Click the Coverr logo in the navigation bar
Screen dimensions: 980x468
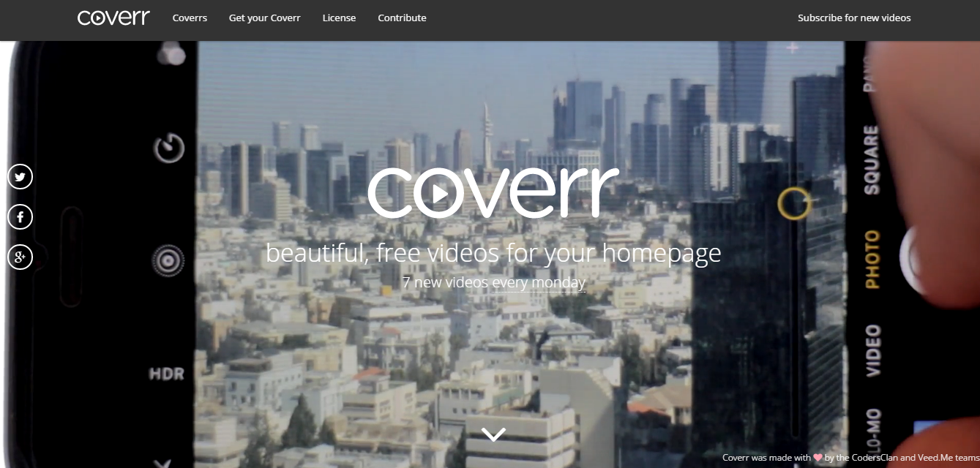click(113, 18)
